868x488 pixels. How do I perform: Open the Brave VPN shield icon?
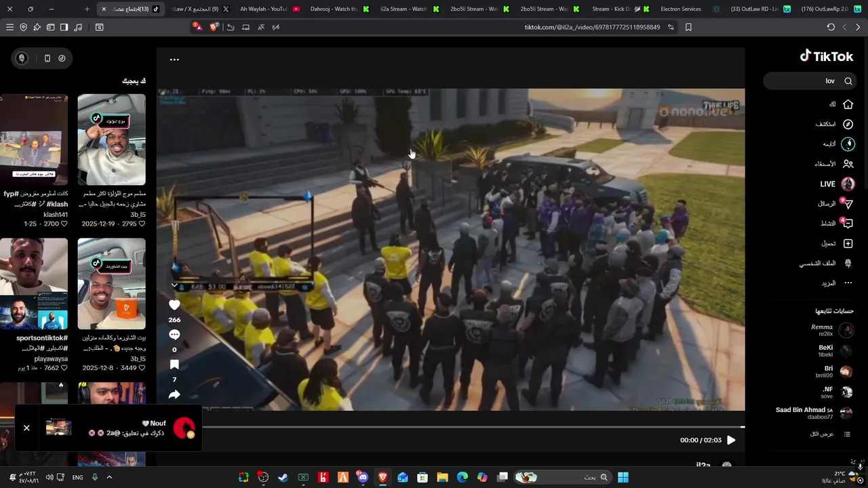23,27
